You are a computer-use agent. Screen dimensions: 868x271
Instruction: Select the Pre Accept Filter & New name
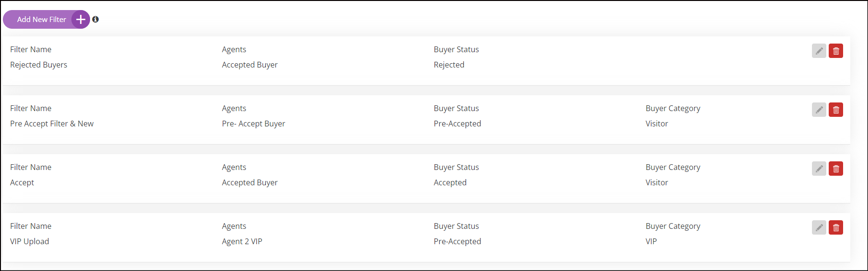(52, 124)
